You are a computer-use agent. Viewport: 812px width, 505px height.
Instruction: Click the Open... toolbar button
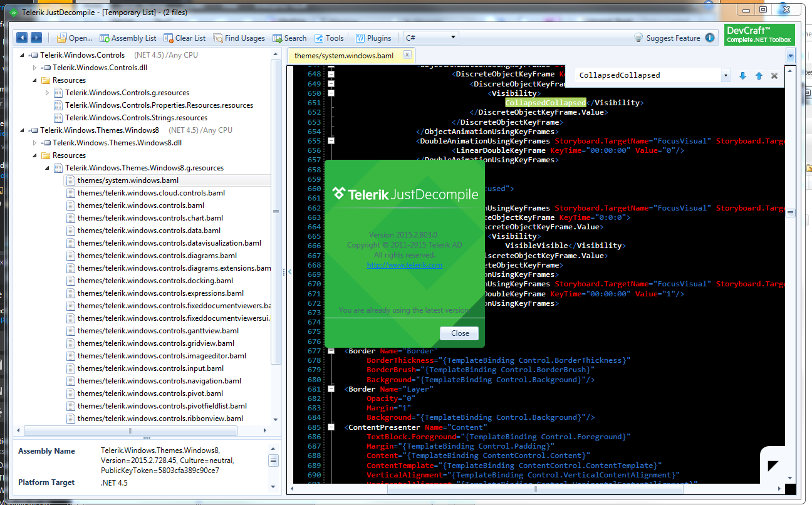pyautogui.click(x=75, y=38)
